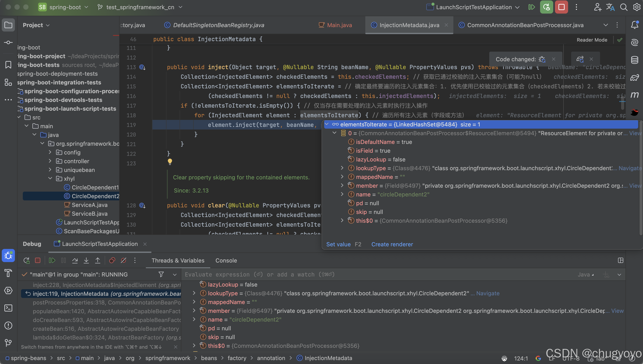
Task: Click the Create renderer link
Action: (x=392, y=244)
